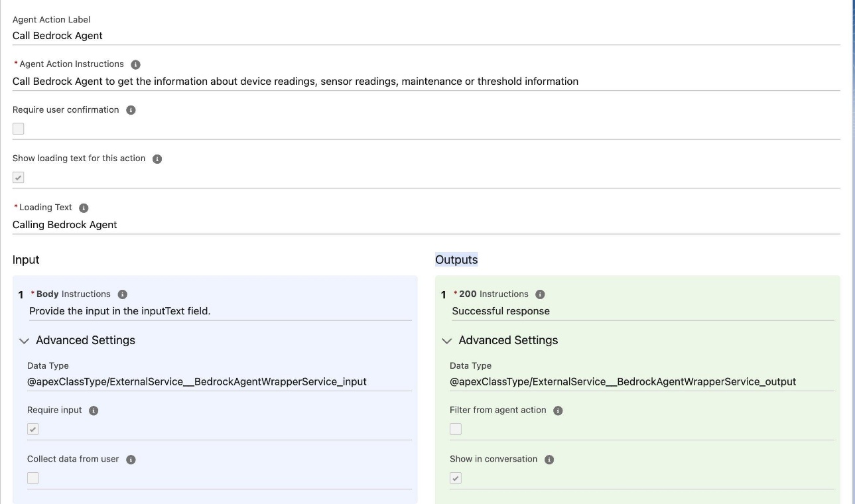Toggle the Require input checkbox

[33, 429]
